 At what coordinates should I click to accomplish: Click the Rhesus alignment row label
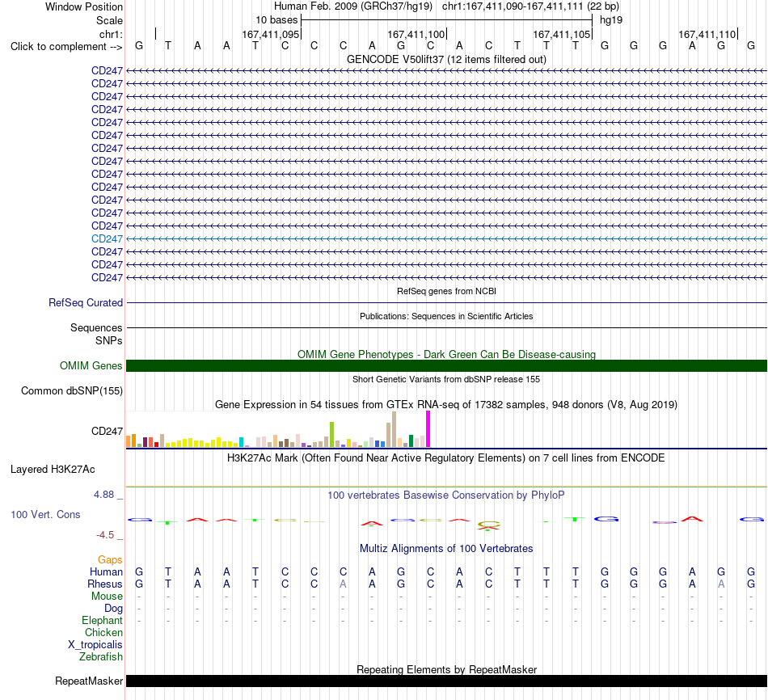[105, 584]
